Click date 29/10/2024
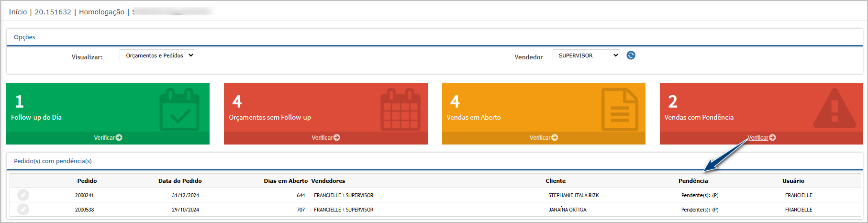The width and height of the screenshot is (868, 223). pos(186,210)
